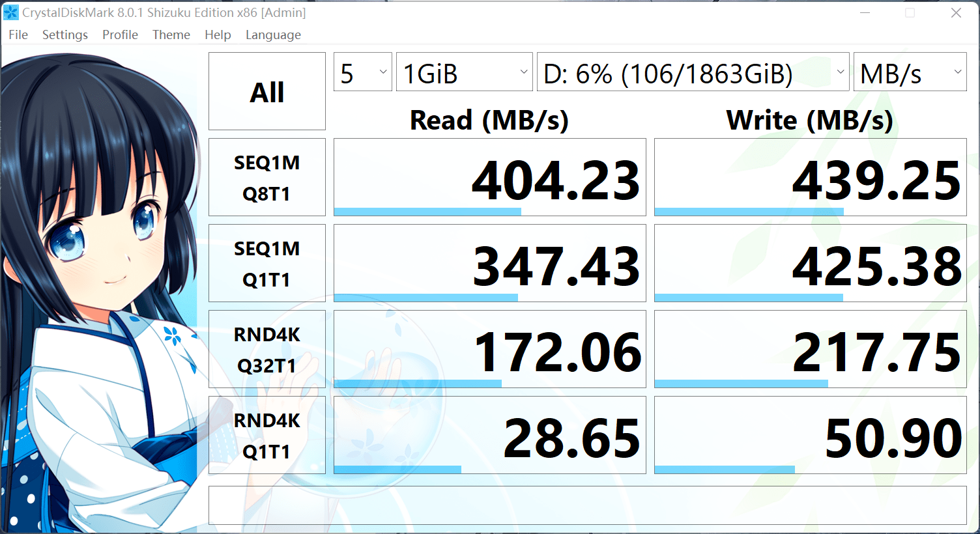Click the RND4K Q32T1 read result 172.06

tap(490, 349)
